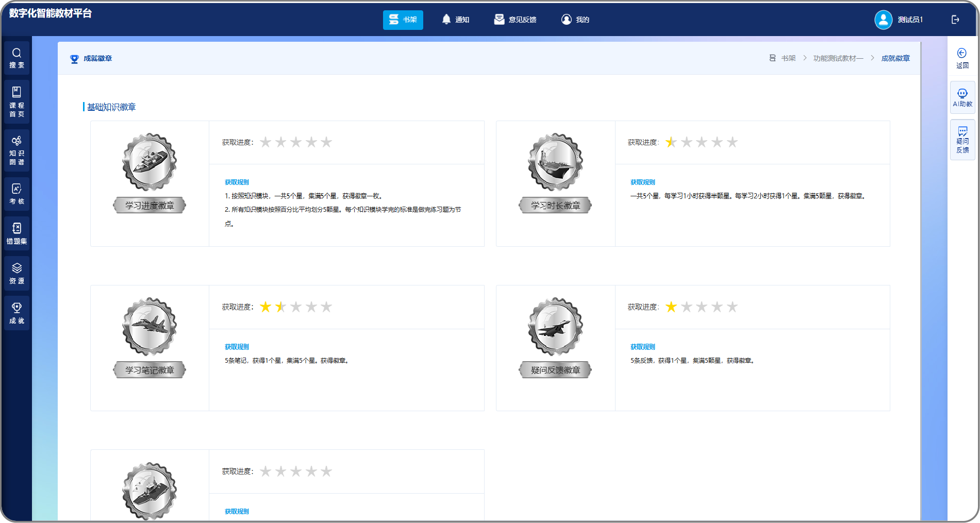
Task: Click third star of 学习笔记徽章 progress
Action: (296, 307)
